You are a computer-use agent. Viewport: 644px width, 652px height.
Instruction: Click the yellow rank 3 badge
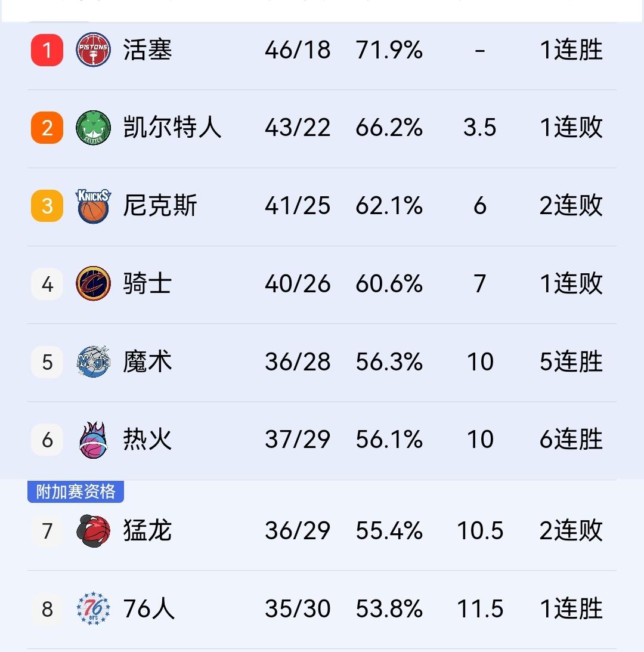click(x=47, y=206)
